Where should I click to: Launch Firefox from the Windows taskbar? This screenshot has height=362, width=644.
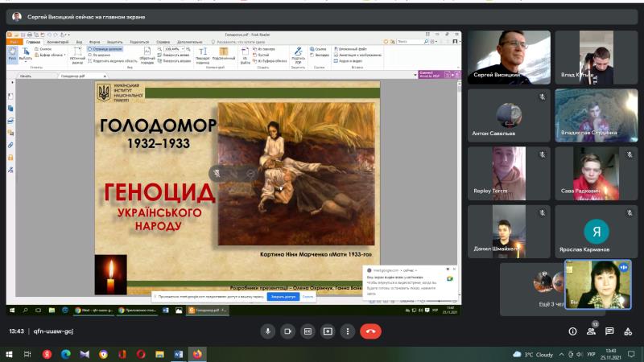(x=196, y=353)
